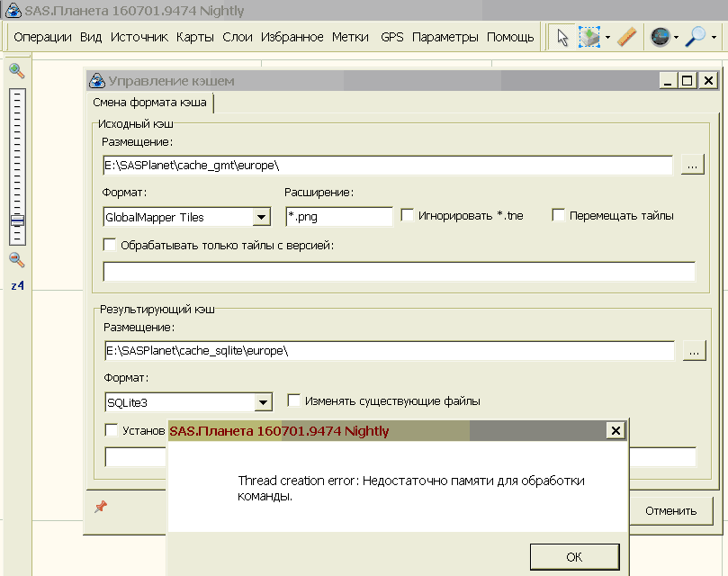The height and width of the screenshot is (576, 728).
Task: Toggle the 'Перемещать тайлы' checkbox
Action: click(559, 216)
